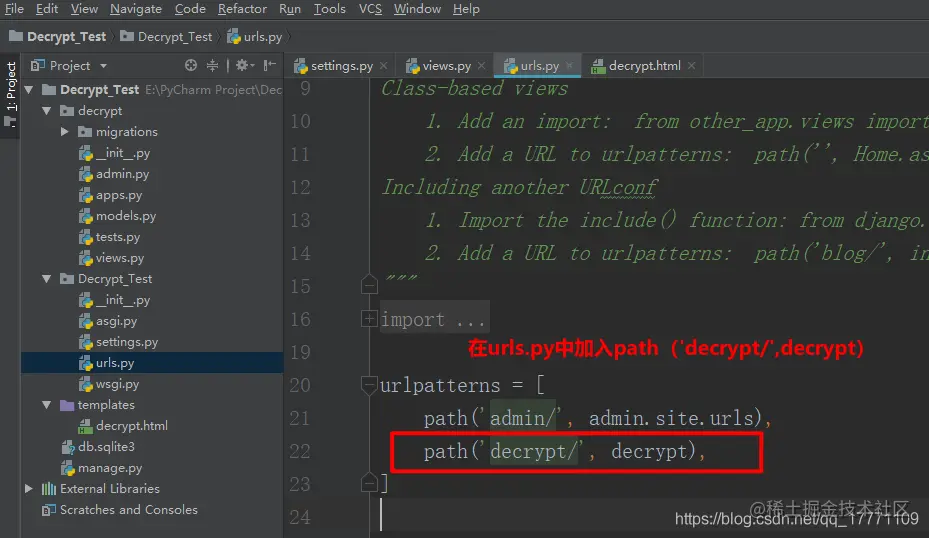This screenshot has height=538, width=929.
Task: Open the Edit menu
Action: pyautogui.click(x=47, y=9)
